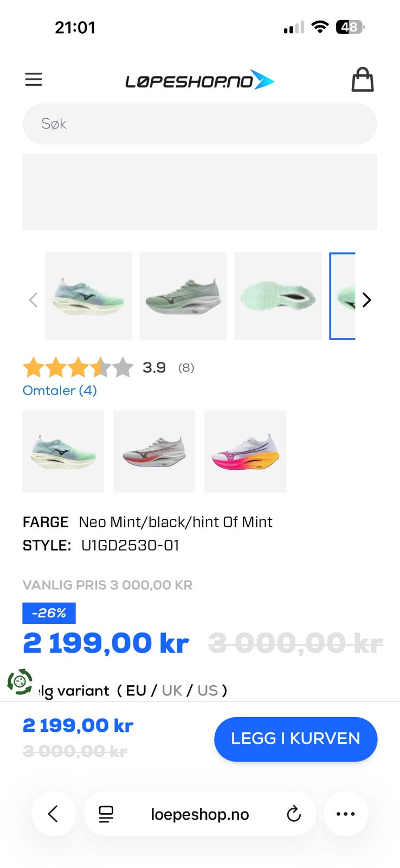This screenshot has height=868, width=400.
Task: Open the shopping bag cart
Action: coord(363,80)
